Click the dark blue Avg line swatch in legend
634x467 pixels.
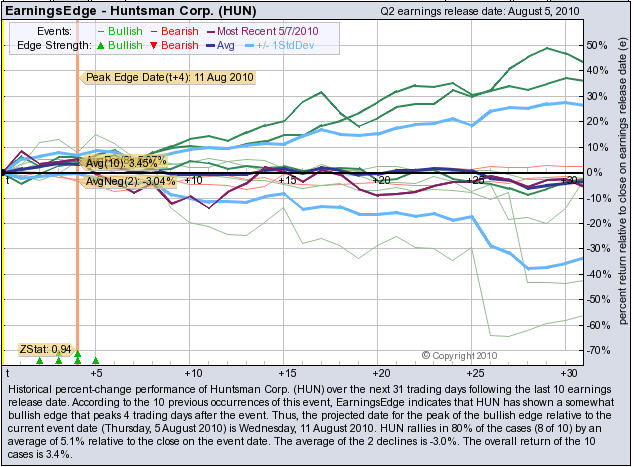(x=210, y=46)
